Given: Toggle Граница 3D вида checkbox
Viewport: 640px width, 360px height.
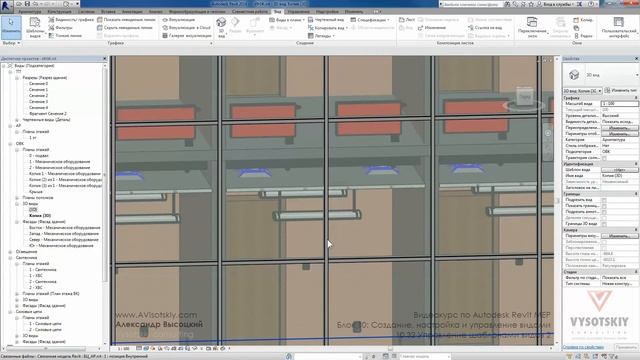Looking at the screenshot, I should point(604,224).
